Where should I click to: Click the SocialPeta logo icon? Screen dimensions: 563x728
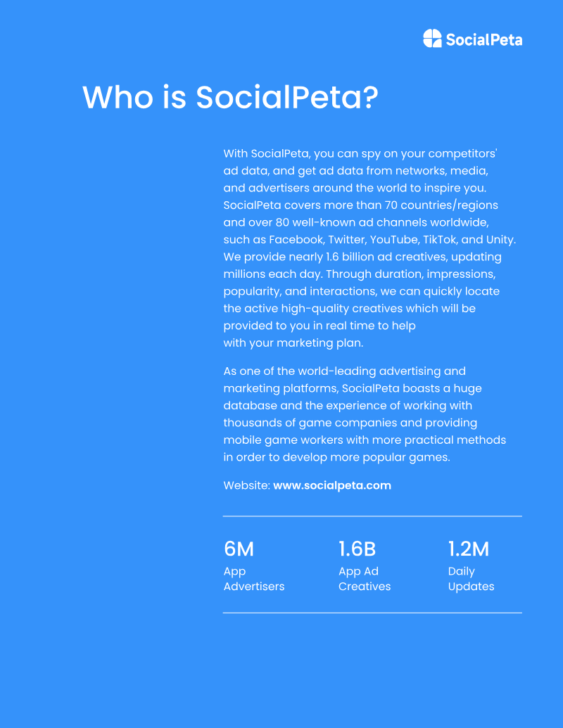(432, 39)
